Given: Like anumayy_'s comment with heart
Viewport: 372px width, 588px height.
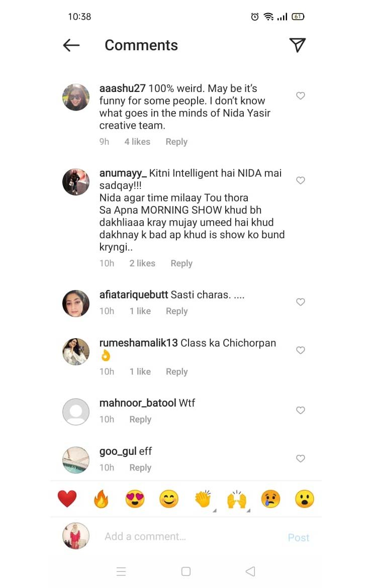Looking at the screenshot, I should coord(301,180).
